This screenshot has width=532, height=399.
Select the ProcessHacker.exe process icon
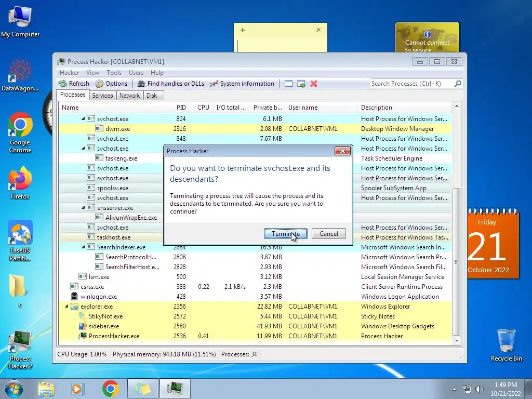[x=83, y=336]
